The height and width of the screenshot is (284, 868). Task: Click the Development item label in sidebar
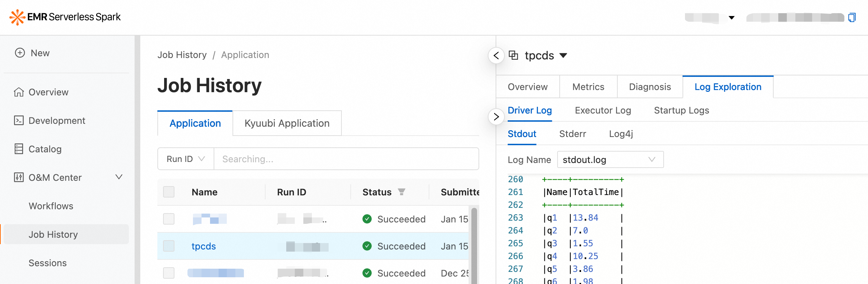[57, 121]
